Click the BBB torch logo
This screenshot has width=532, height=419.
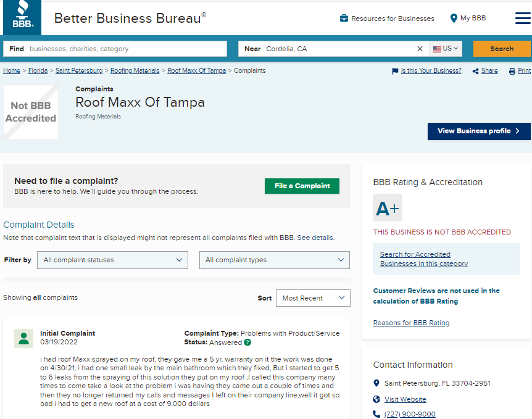point(22,17)
